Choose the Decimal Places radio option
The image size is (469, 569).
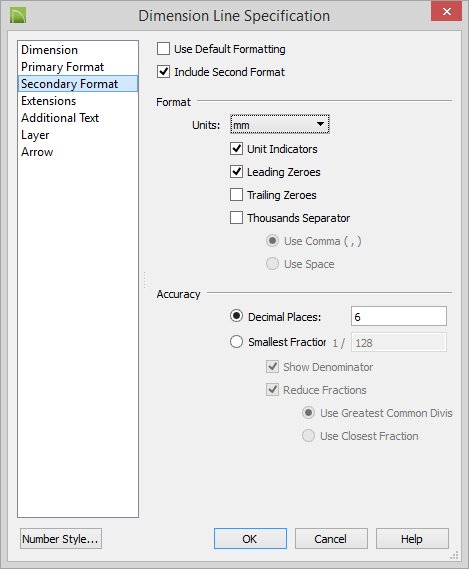click(x=236, y=316)
